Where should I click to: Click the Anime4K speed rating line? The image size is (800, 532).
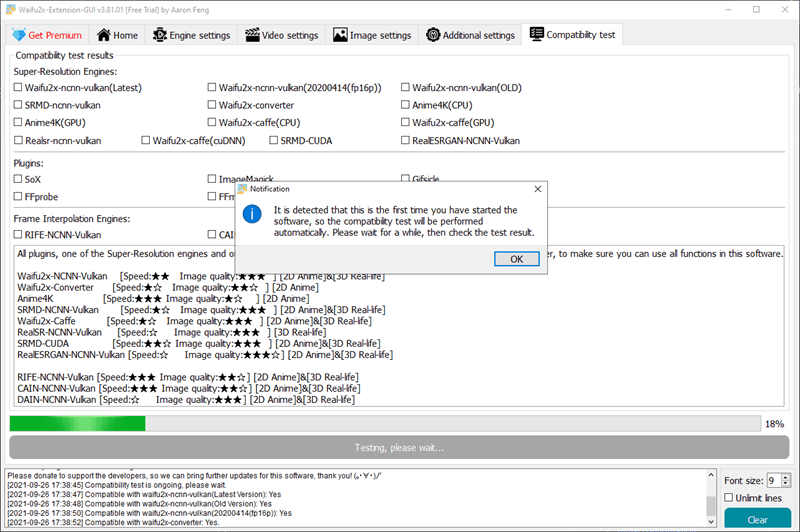(x=163, y=298)
